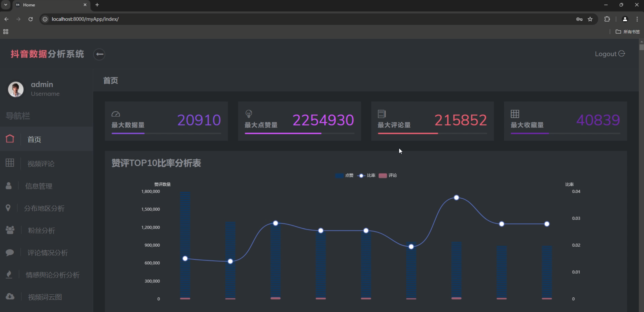Collapse the sidebar with the arrow button
This screenshot has height=312, width=644.
point(99,54)
